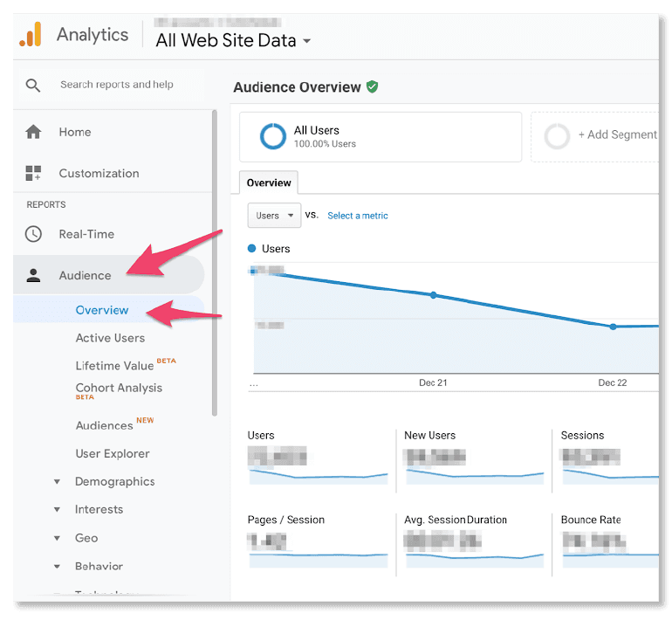Click the Customization dashboard icon
672x620 pixels.
[33, 173]
